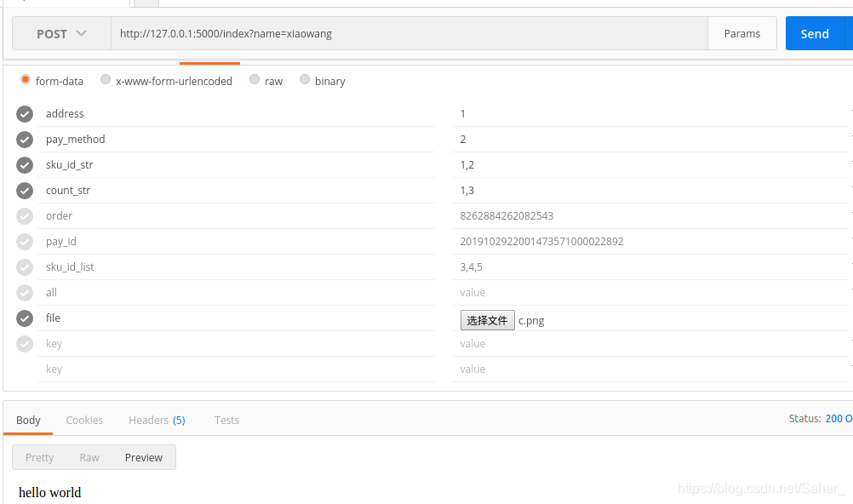853x504 pixels.
Task: Edit the pay_method value 2
Action: (650, 140)
